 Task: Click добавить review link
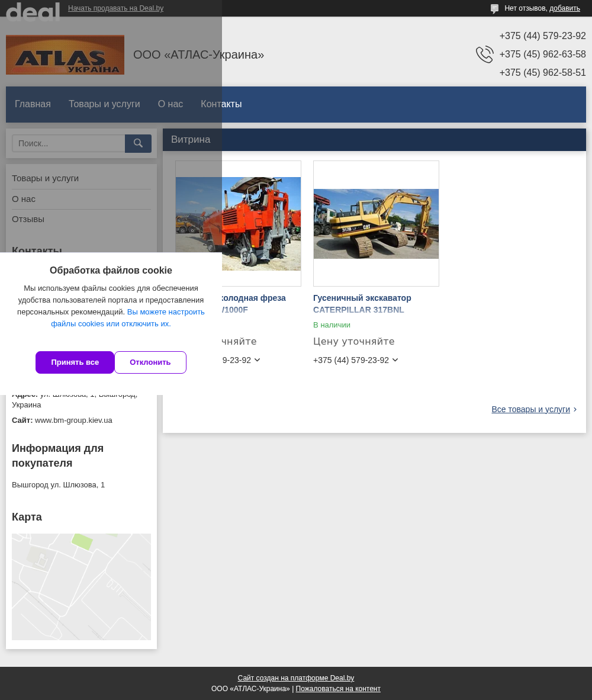[x=565, y=8]
